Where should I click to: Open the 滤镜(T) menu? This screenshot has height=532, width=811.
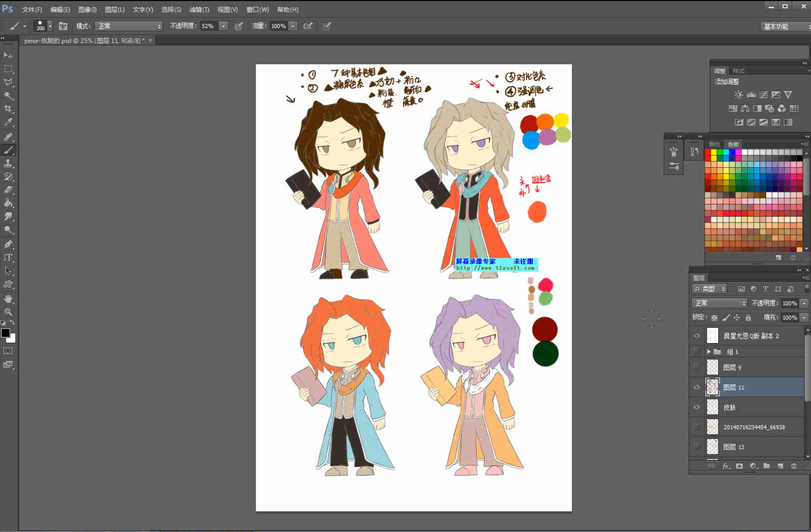click(199, 10)
